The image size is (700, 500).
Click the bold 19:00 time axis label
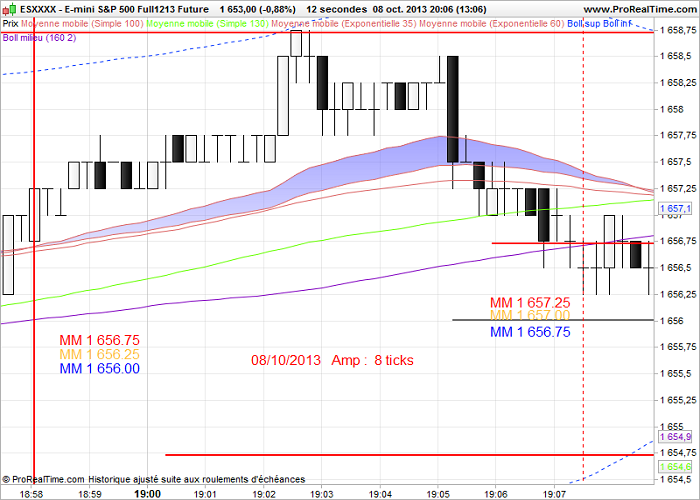[x=148, y=494]
